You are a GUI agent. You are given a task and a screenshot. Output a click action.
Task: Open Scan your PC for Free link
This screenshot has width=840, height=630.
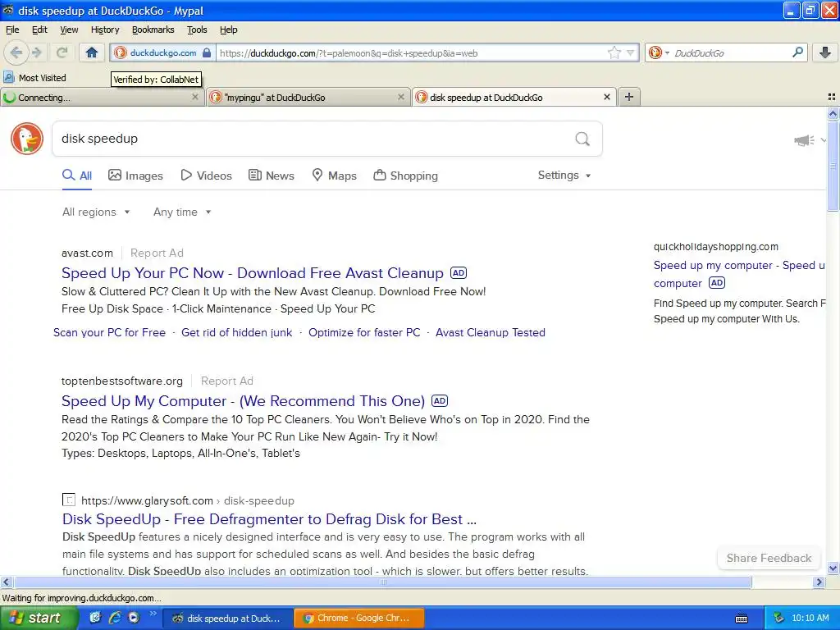click(109, 333)
